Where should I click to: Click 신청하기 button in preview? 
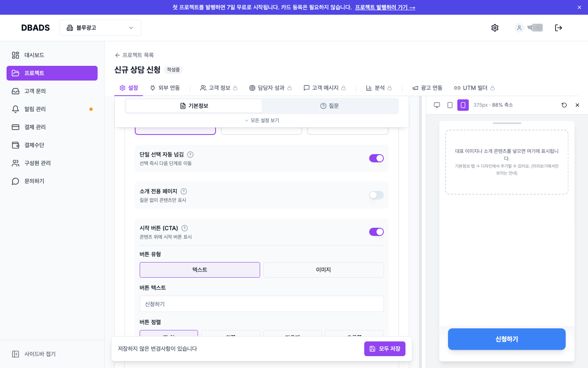tap(507, 339)
